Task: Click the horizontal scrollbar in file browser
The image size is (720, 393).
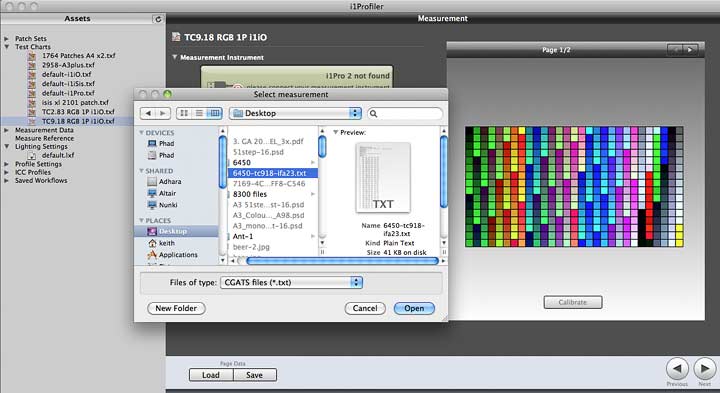Action: click(x=342, y=261)
